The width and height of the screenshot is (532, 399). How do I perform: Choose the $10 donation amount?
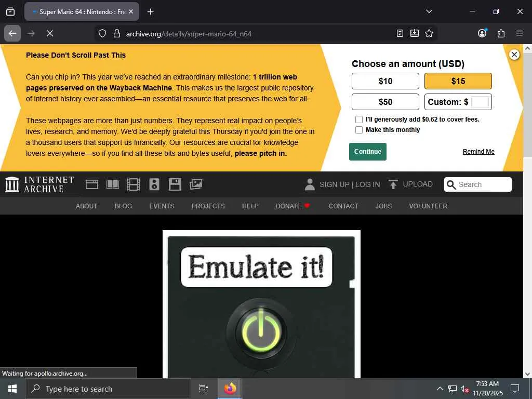tap(385, 81)
